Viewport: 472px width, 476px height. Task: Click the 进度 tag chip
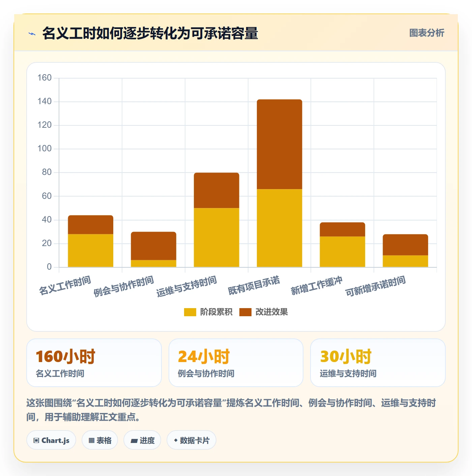click(142, 440)
